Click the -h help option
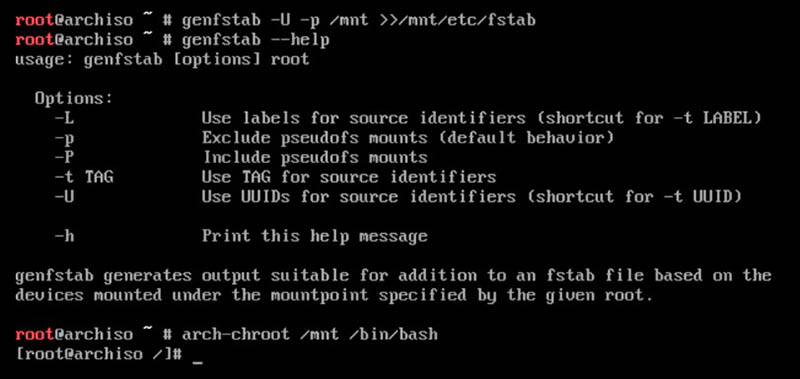The width and height of the screenshot is (800, 379). [65, 236]
